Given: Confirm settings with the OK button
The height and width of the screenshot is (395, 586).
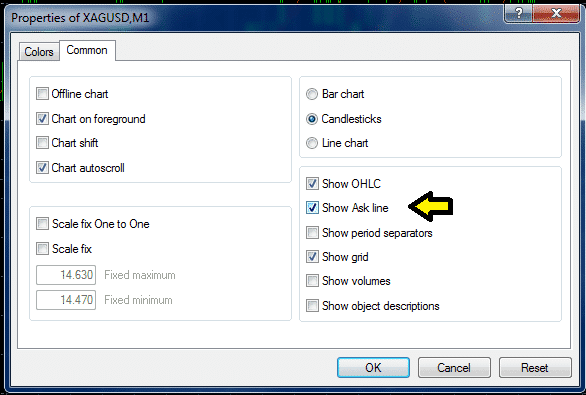Looking at the screenshot, I should (373, 367).
